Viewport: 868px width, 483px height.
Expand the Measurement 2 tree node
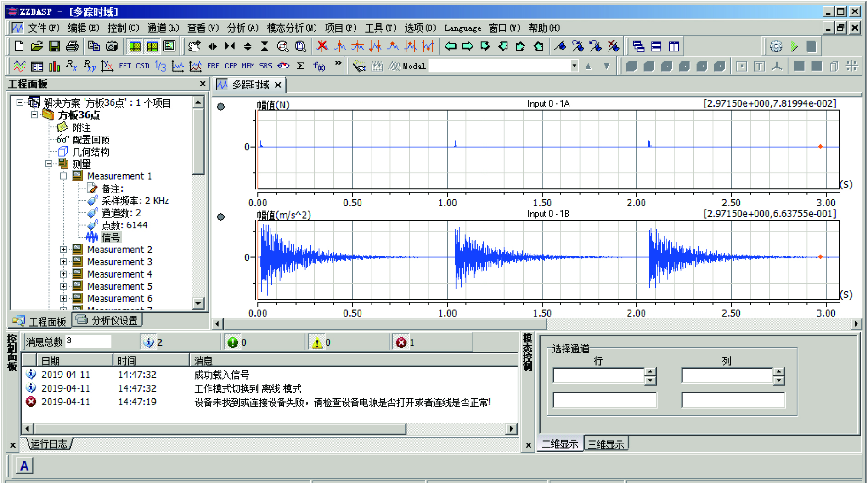click(63, 250)
